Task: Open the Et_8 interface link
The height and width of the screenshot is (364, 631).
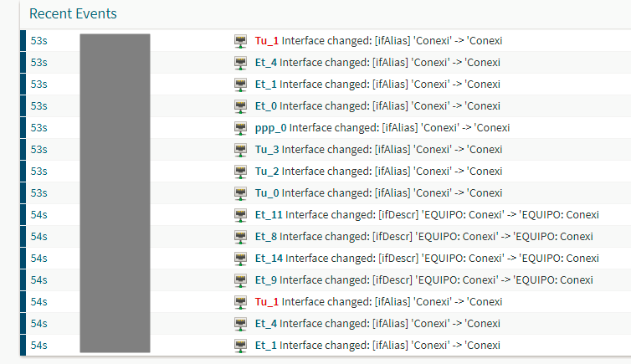Action: (265, 237)
